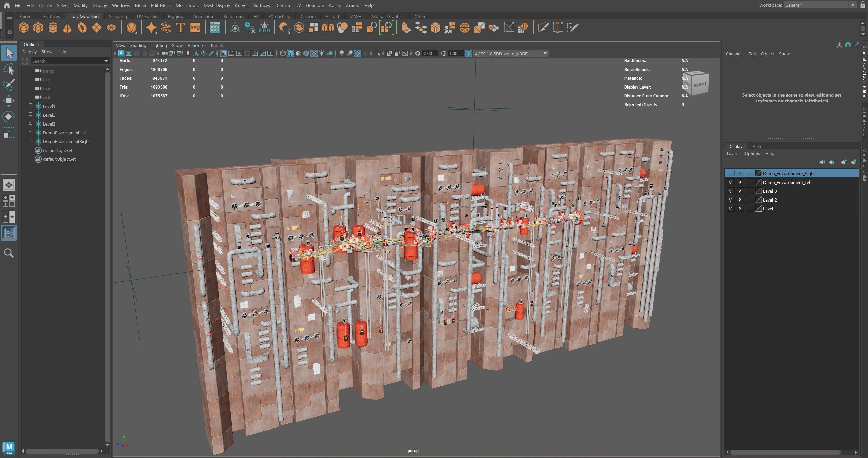Open the shelf settings gear menu
The image size is (868, 458).
(x=10, y=32)
